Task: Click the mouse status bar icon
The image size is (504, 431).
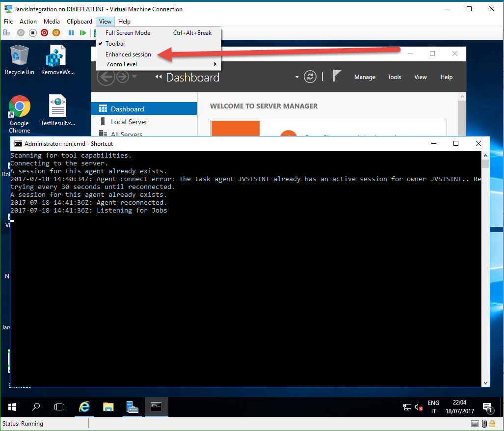Action: [x=484, y=424]
